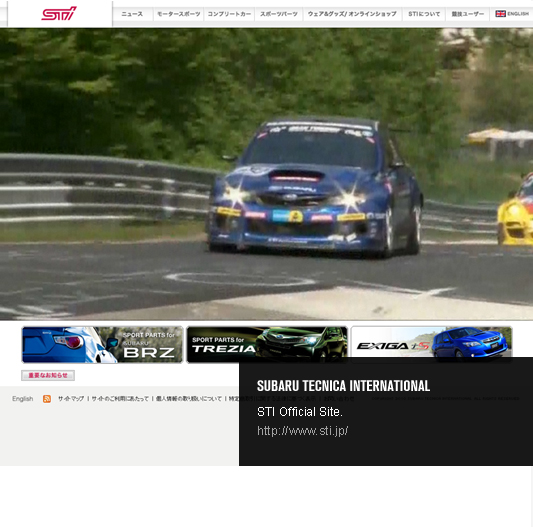Click the SUBARU TECNICA INTERNATIONAL heading
The width and height of the screenshot is (533, 527).
343,386
